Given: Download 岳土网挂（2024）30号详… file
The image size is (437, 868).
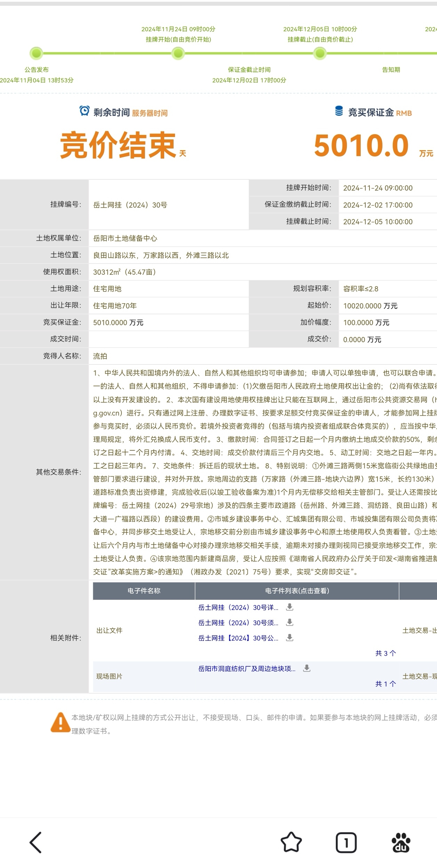Looking at the screenshot, I should (289, 607).
